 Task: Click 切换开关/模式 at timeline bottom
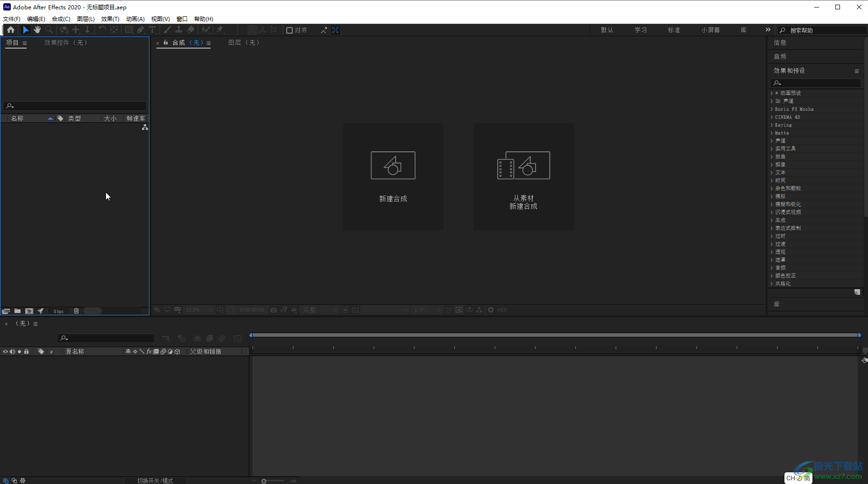[155, 481]
